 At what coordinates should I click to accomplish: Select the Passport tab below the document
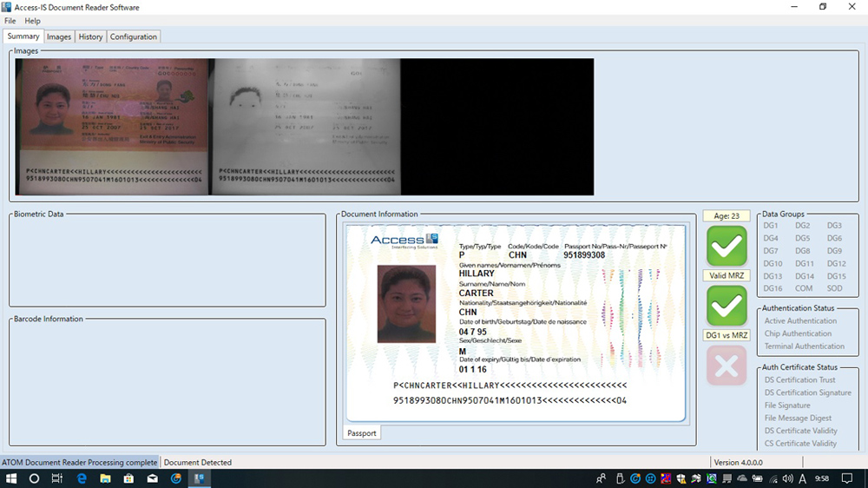(x=362, y=432)
